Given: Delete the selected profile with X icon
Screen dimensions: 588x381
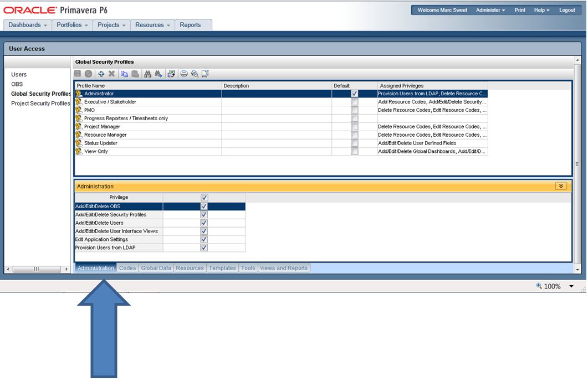Looking at the screenshot, I should pos(111,74).
